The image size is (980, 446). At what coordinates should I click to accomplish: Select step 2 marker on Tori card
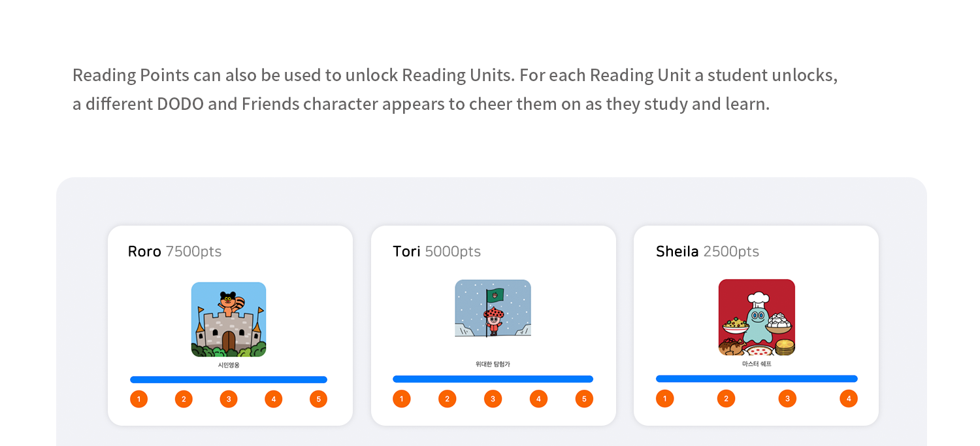click(x=448, y=398)
